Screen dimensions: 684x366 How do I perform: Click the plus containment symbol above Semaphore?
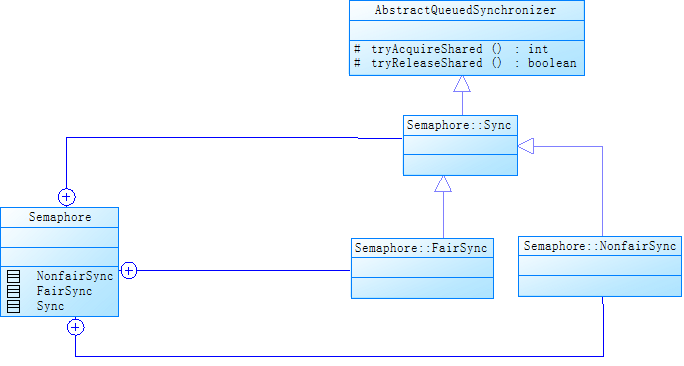67,197
